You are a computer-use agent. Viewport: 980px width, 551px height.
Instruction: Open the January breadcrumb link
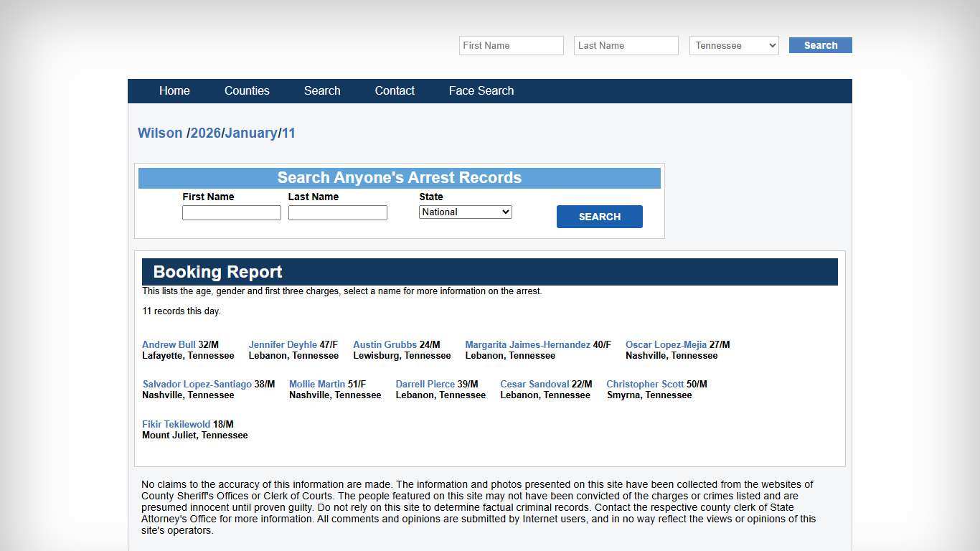(x=250, y=133)
